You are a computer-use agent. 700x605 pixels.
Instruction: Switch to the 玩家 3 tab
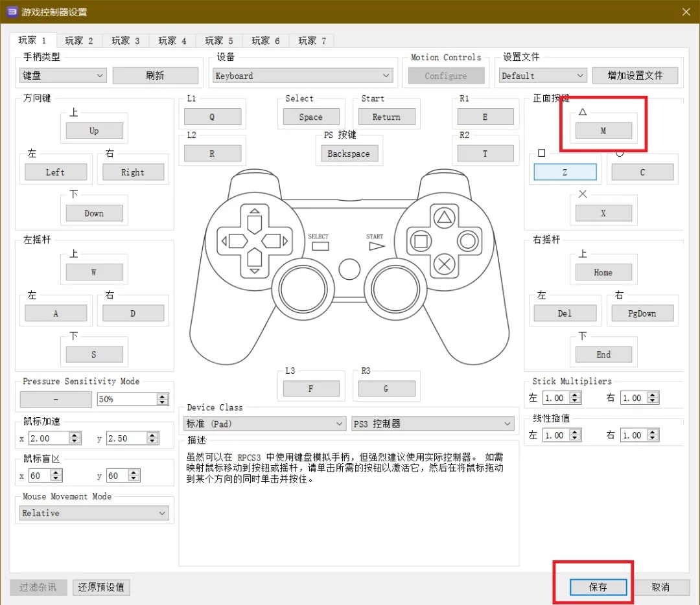[126, 41]
